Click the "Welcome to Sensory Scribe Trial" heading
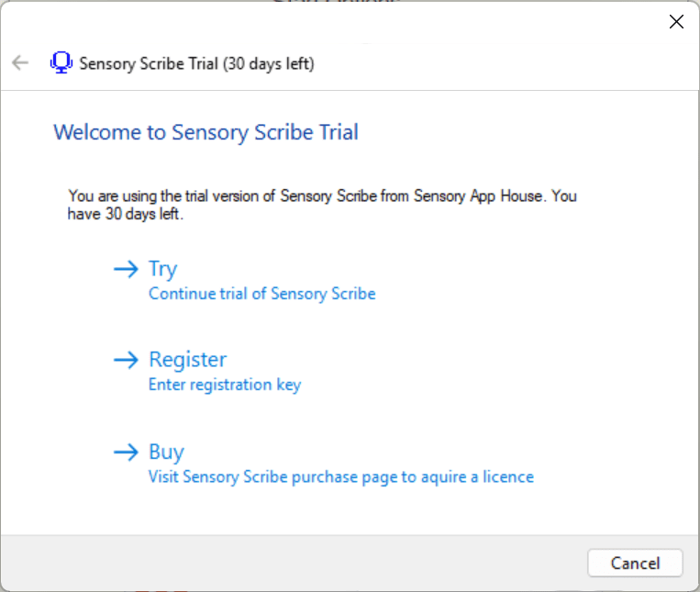This screenshot has height=592, width=700. [x=206, y=132]
